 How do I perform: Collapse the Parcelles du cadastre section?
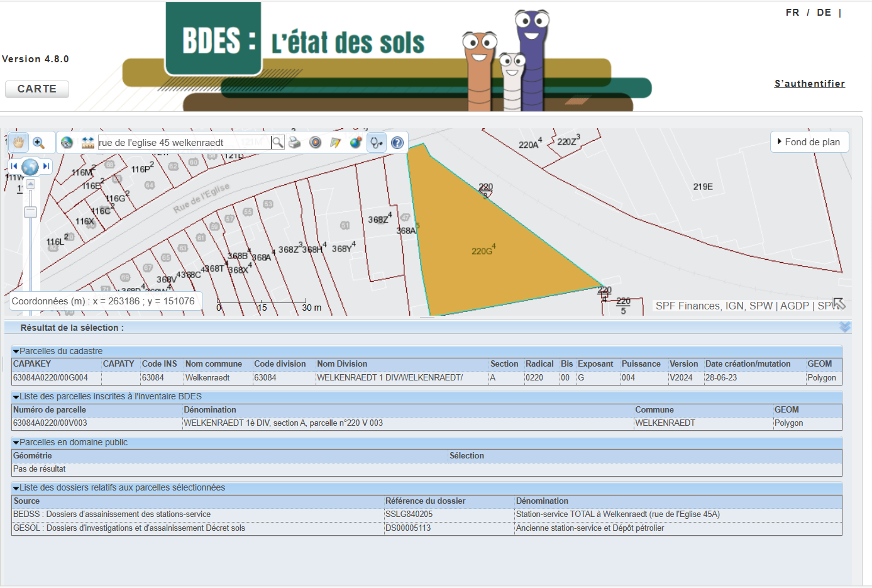(x=16, y=352)
